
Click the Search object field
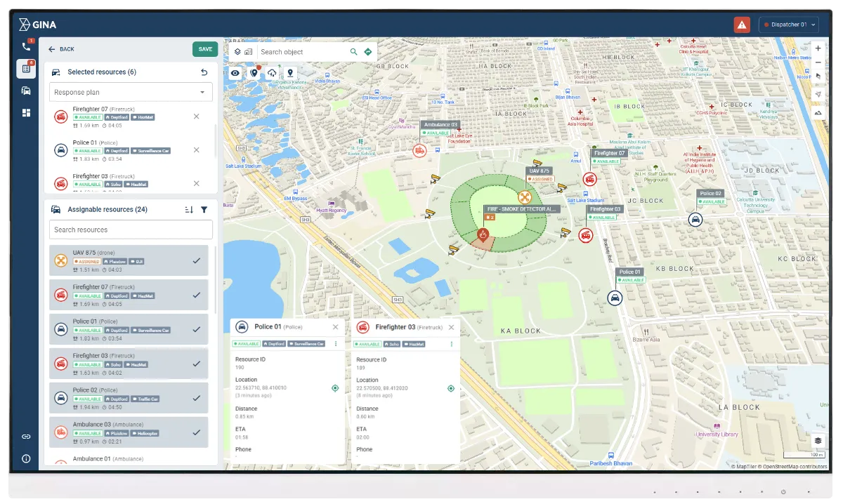[x=302, y=52]
